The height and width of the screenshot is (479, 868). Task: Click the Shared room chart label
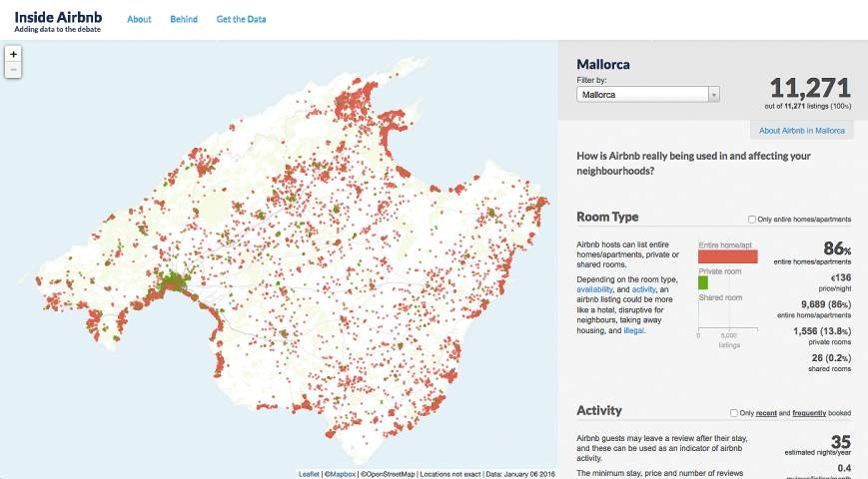pos(720,297)
